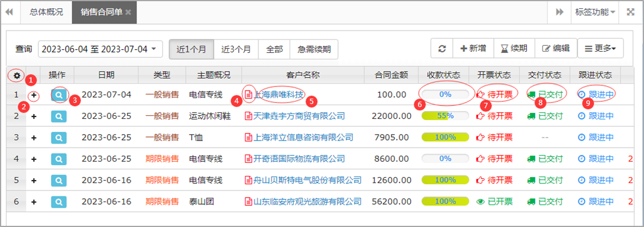Filter by 全部
Screen dimensions: 644x227
coord(274,49)
